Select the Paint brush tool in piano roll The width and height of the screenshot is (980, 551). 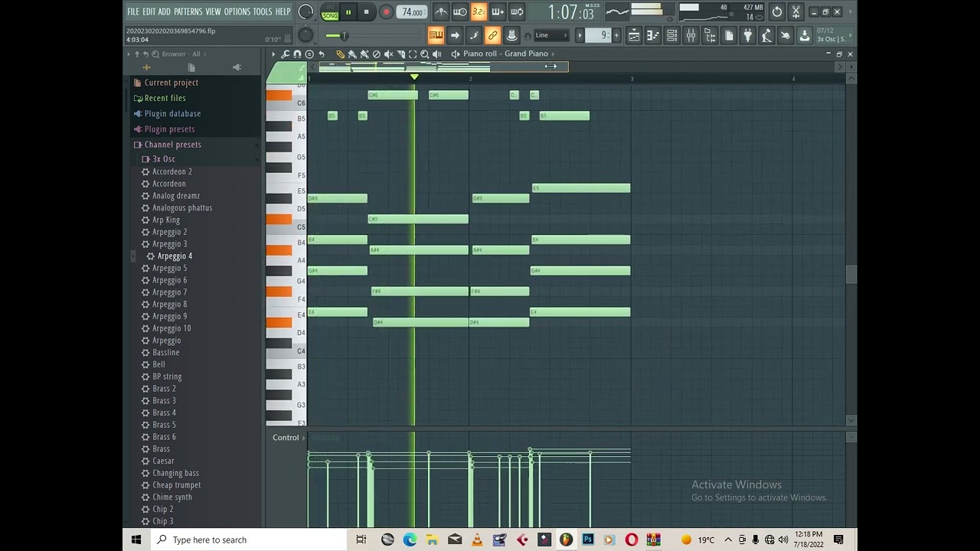point(352,54)
